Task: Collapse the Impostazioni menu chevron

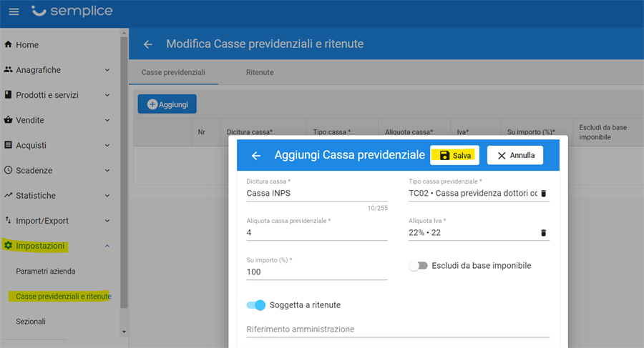Action: tap(107, 246)
